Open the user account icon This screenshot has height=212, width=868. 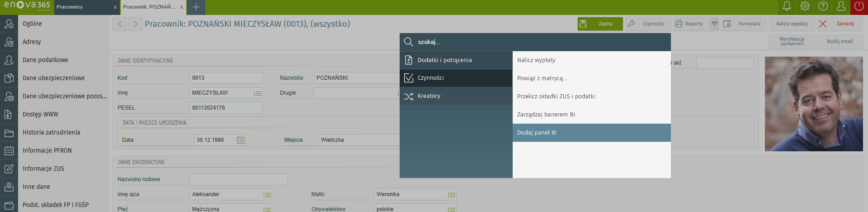[x=841, y=6]
